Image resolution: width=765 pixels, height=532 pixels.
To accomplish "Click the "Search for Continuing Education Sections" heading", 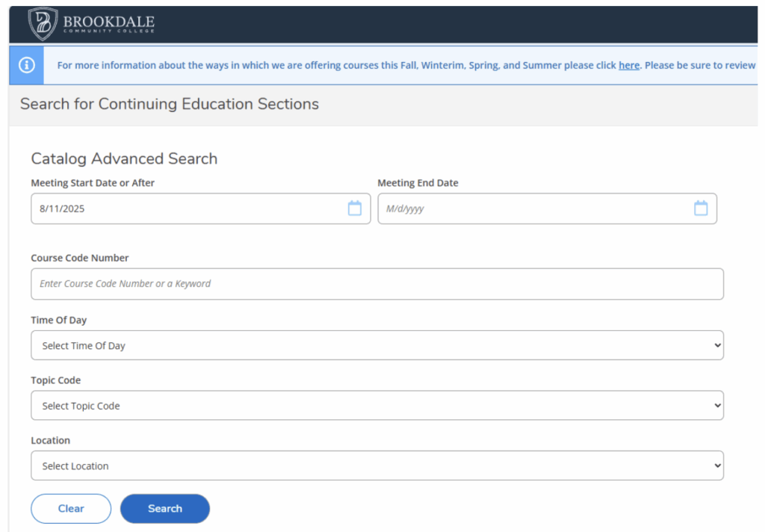I will point(170,104).
